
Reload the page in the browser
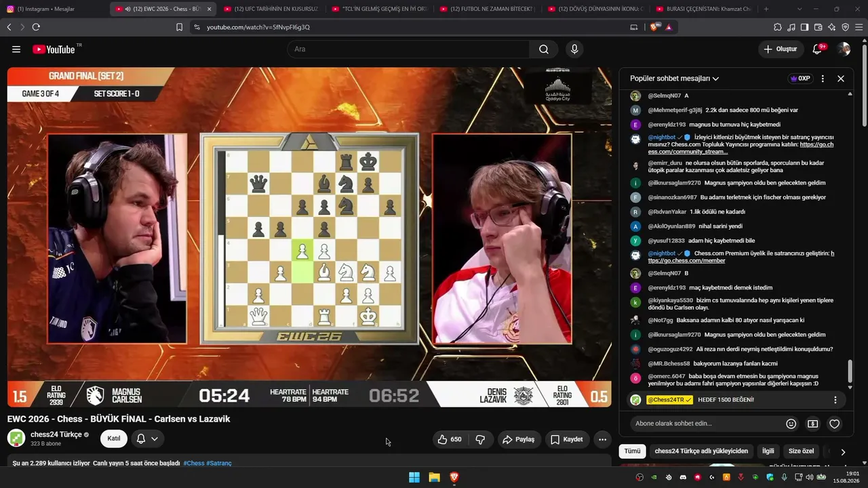36,27
